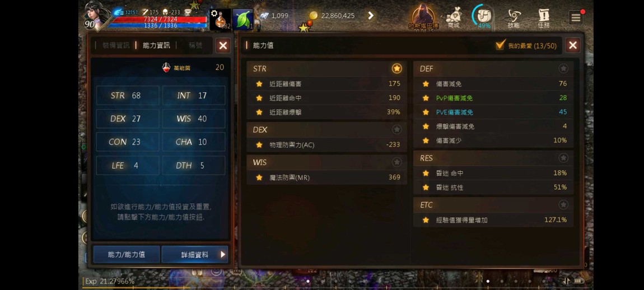Tap the green leaf item slot
The image size is (644, 290).
[x=242, y=19]
